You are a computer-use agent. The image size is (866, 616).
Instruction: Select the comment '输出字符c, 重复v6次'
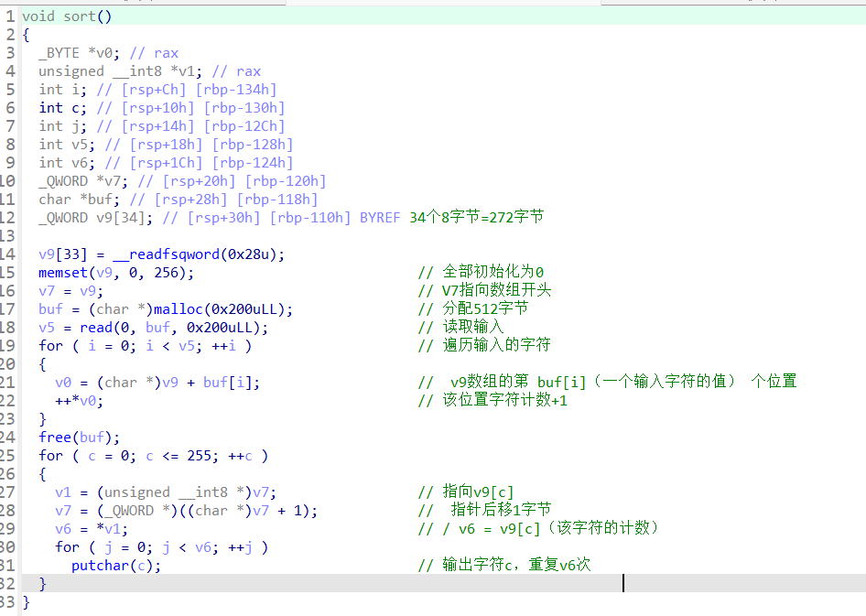tap(516, 565)
